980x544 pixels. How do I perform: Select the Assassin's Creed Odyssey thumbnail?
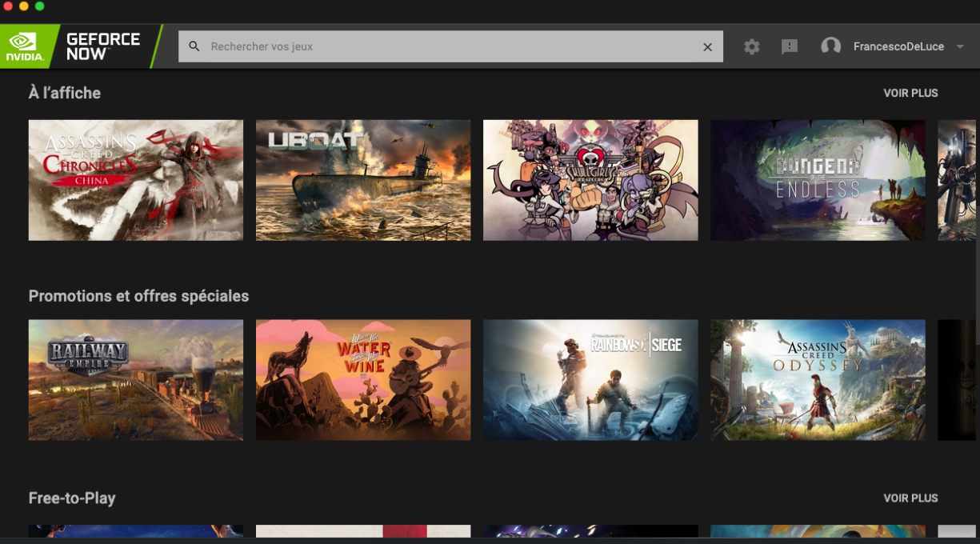pos(818,379)
